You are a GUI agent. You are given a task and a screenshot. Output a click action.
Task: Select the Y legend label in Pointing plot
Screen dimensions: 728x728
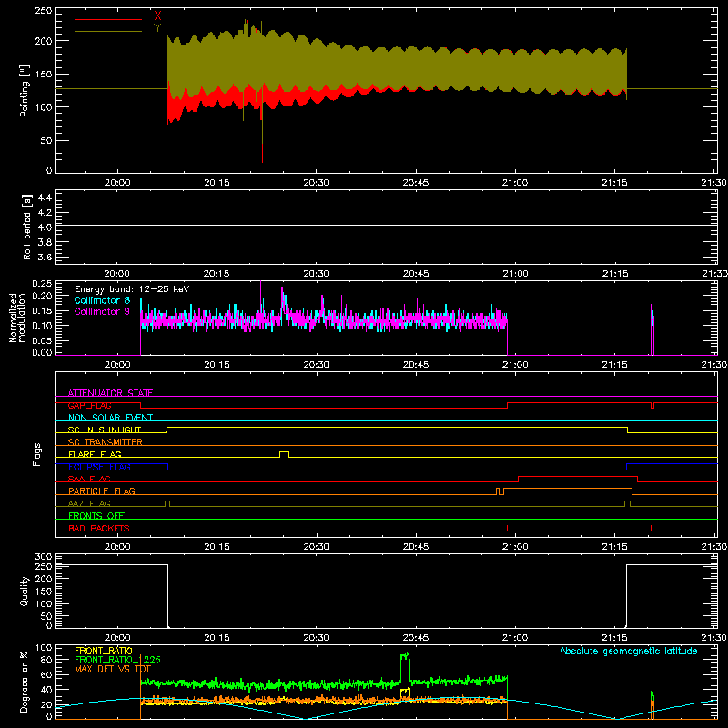coord(157,27)
